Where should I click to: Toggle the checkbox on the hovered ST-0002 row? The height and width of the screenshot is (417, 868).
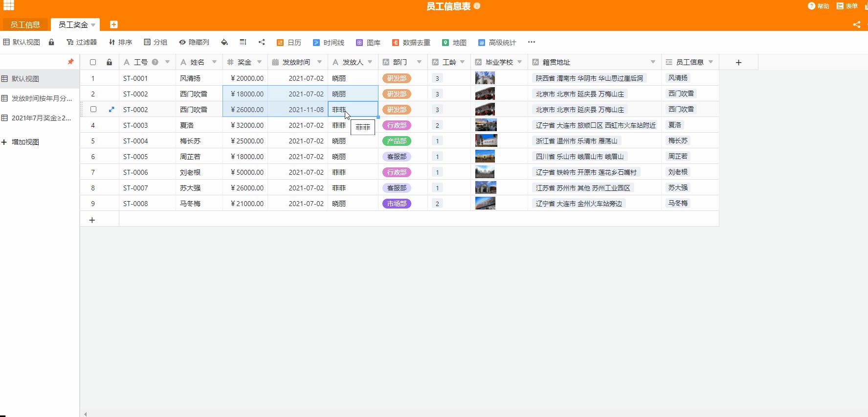pos(93,109)
